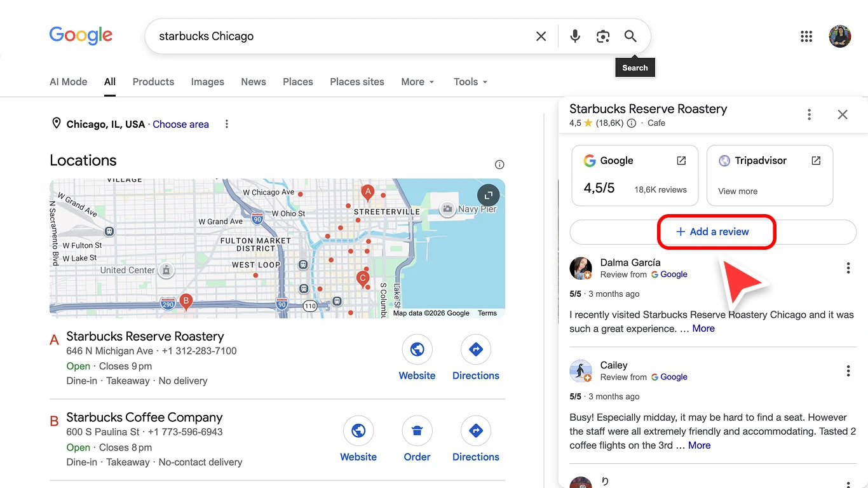Image resolution: width=868 pixels, height=488 pixels.
Task: Switch to Places sites tab
Action: pyautogui.click(x=357, y=82)
